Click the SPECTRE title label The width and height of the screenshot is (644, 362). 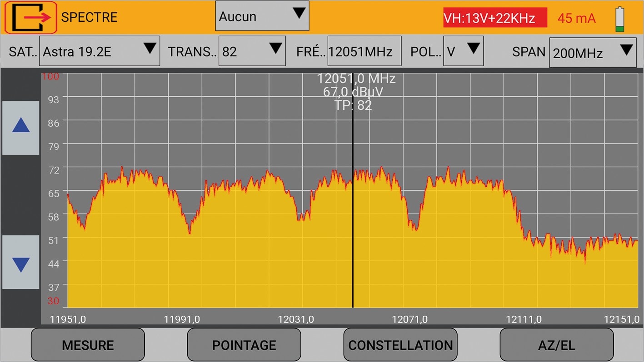[89, 17]
